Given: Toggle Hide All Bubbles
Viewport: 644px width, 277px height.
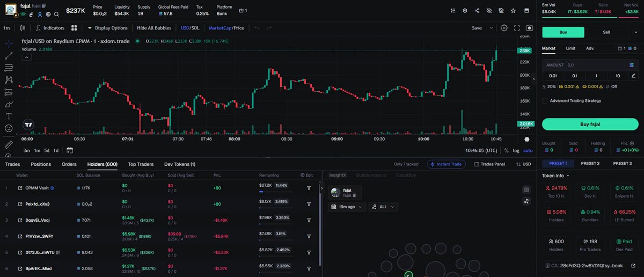Looking at the screenshot, I should pos(155,28).
